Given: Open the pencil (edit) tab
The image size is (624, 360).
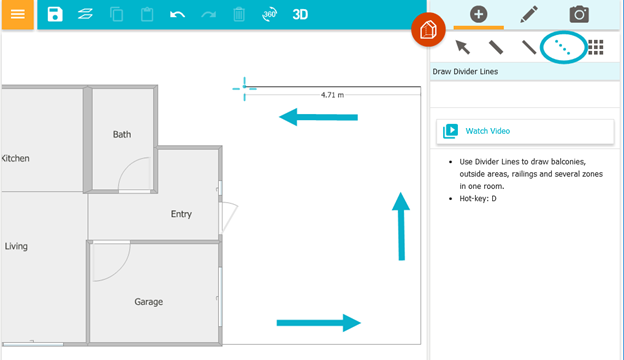Looking at the screenshot, I should pos(529,15).
